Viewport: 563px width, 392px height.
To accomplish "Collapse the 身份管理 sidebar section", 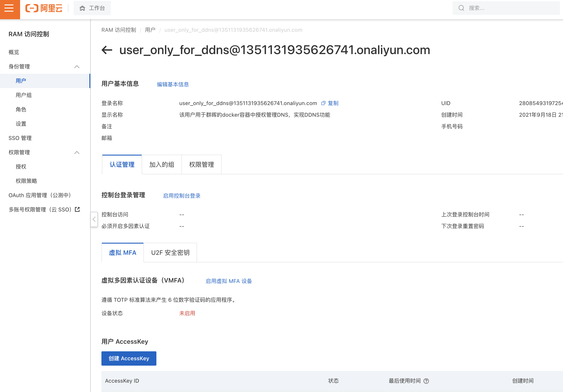I will click(77, 67).
